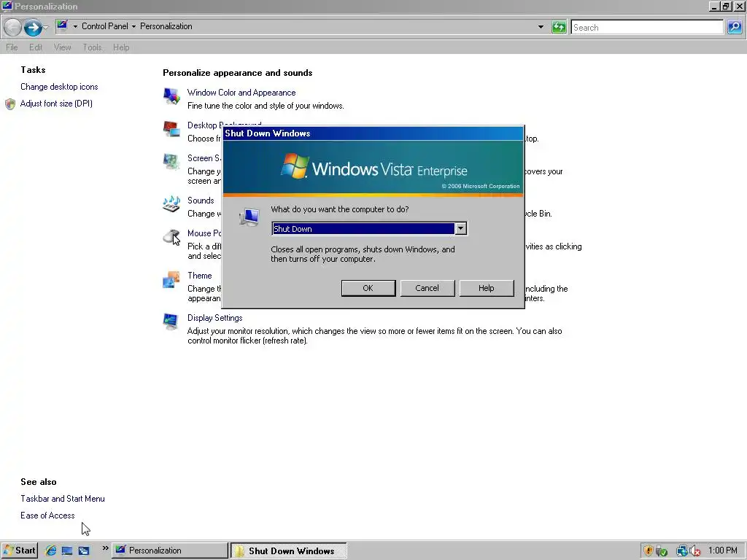
Task: Open the Sounds link
Action: tap(201, 201)
